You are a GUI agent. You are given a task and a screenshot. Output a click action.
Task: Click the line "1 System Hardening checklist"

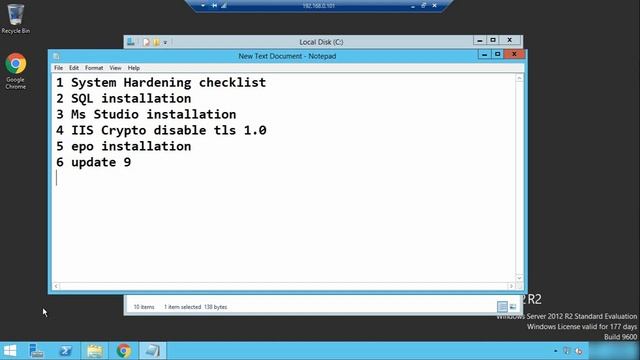161,82
